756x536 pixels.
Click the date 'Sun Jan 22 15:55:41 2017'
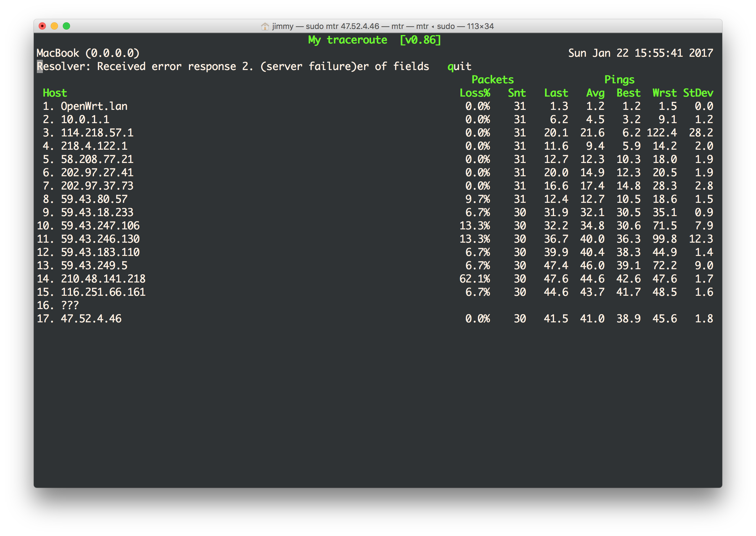click(x=640, y=53)
